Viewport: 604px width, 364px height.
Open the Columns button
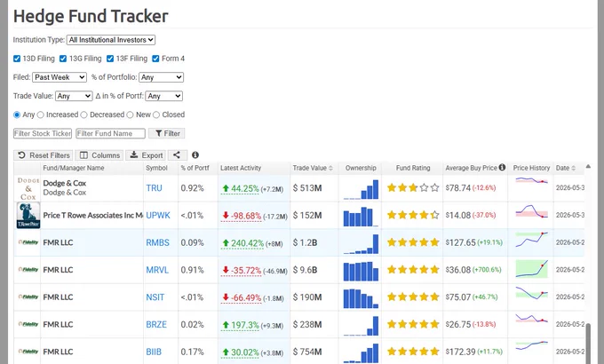(99, 155)
